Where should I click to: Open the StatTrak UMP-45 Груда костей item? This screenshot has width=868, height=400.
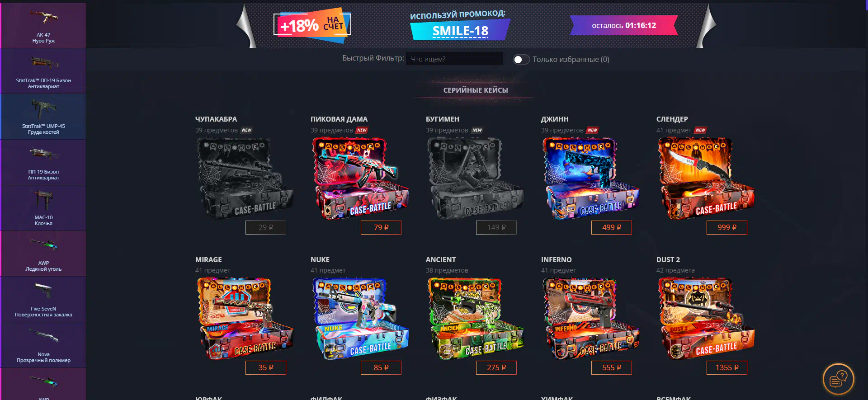click(43, 117)
